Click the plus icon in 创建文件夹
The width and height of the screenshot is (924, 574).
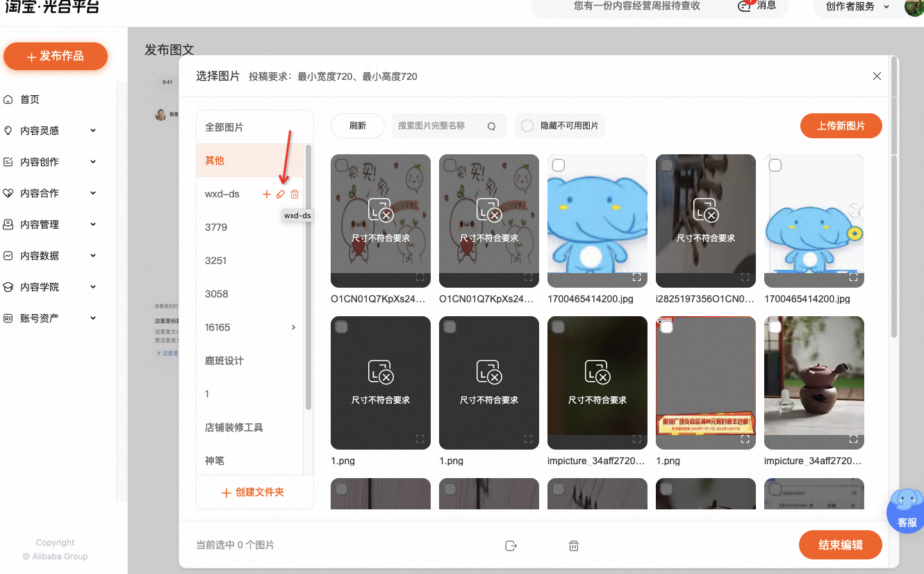[x=226, y=493]
